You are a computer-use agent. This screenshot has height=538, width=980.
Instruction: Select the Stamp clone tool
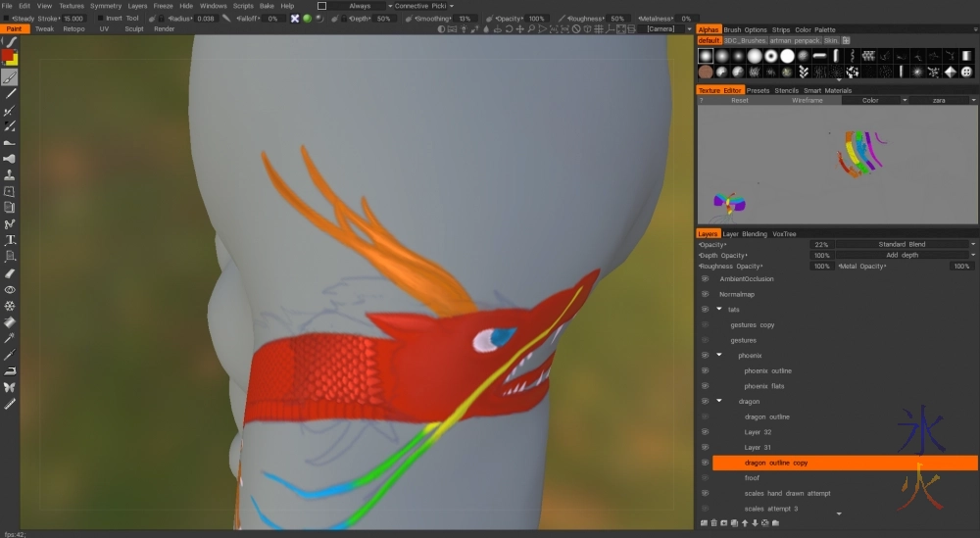(x=10, y=175)
